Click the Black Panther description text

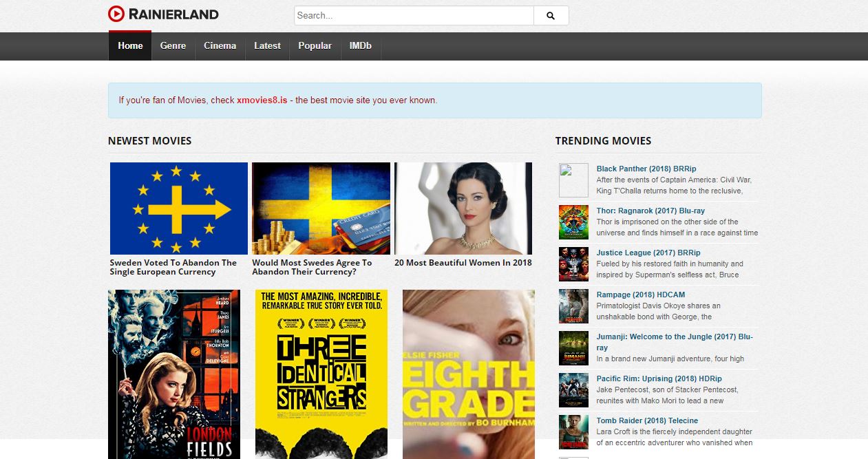(675, 185)
